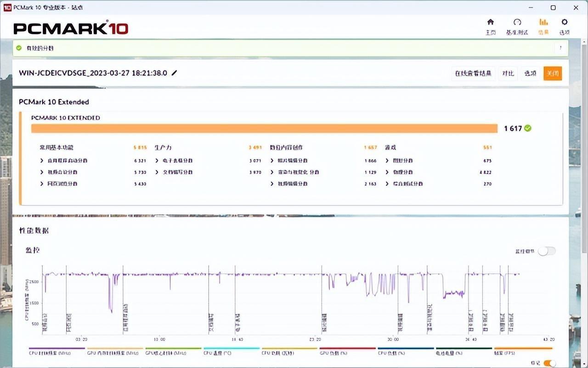Expand the 综合测试分数 row scoring 270
588x368 pixels.
(439, 184)
